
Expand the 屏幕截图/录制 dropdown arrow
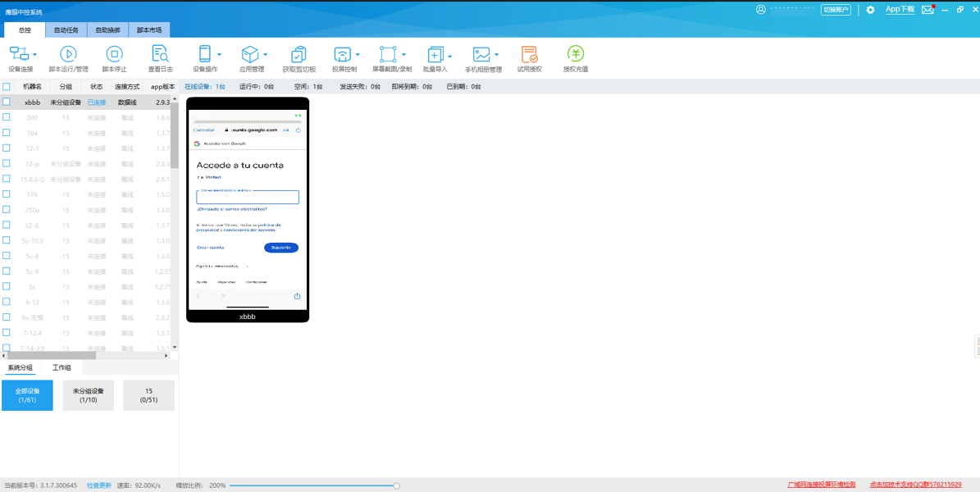coord(403,54)
